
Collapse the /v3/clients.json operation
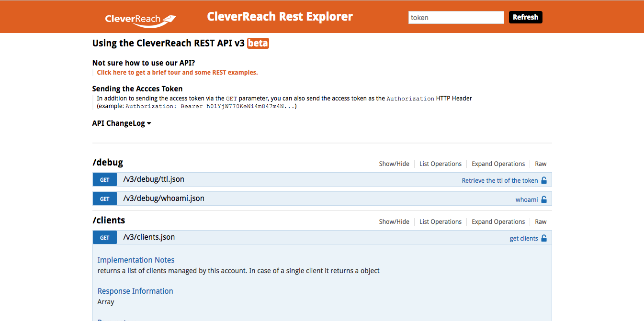(x=149, y=237)
